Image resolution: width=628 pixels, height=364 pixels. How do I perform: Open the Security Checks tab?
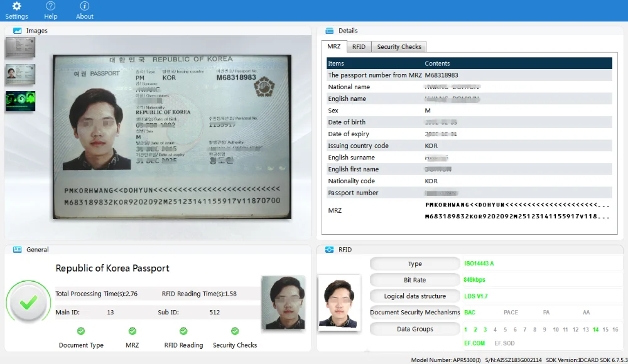399,47
